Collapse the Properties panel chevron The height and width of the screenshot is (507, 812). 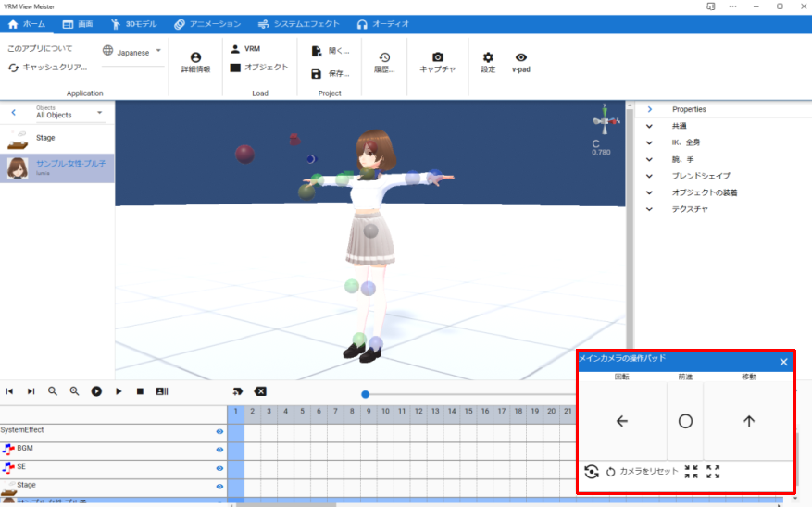coord(649,109)
